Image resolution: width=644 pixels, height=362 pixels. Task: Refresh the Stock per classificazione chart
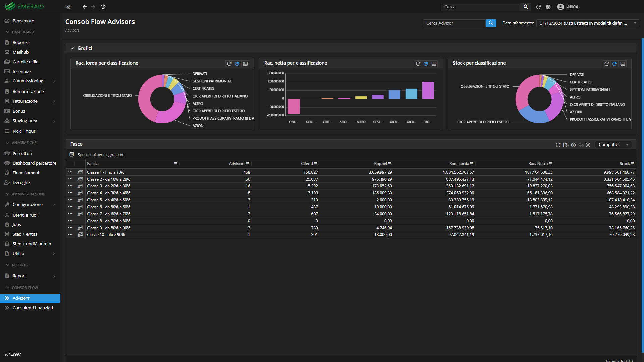607,64
